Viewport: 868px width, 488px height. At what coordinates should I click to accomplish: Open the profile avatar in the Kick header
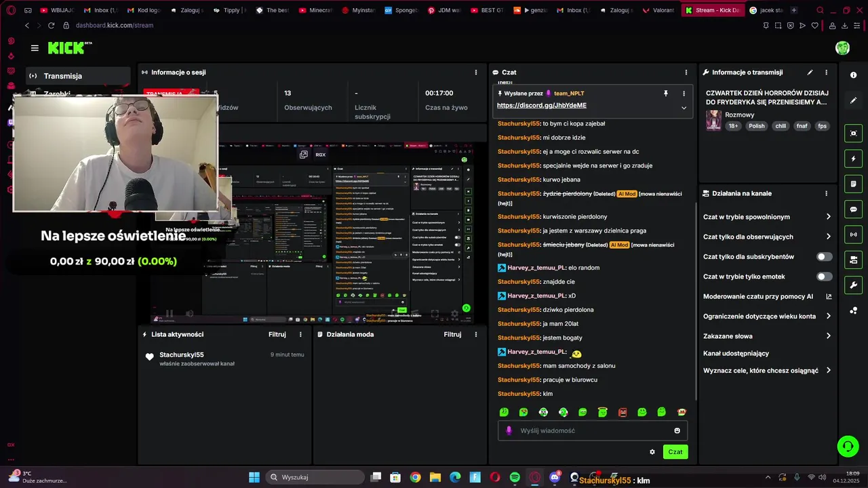coord(842,48)
